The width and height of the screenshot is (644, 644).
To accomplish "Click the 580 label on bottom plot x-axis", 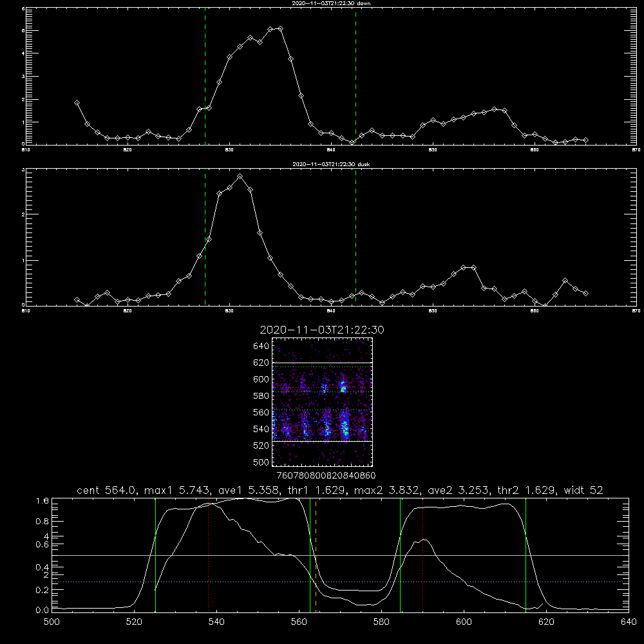I will point(381,622).
